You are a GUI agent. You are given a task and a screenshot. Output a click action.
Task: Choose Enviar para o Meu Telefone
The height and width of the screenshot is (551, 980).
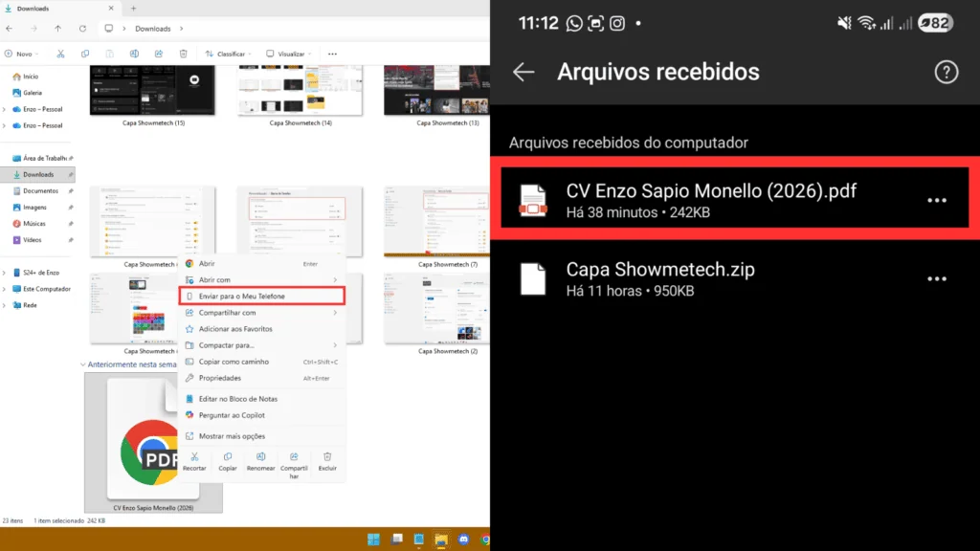point(262,297)
